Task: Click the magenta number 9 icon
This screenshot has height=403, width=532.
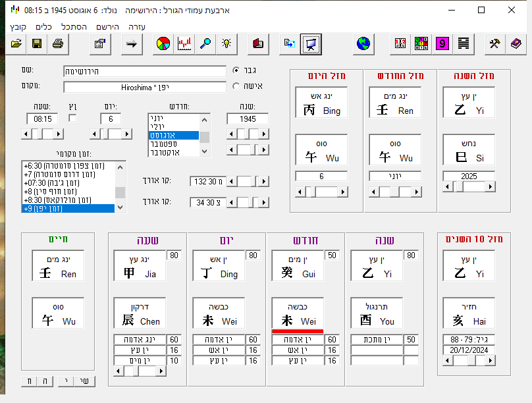Action: tap(442, 43)
